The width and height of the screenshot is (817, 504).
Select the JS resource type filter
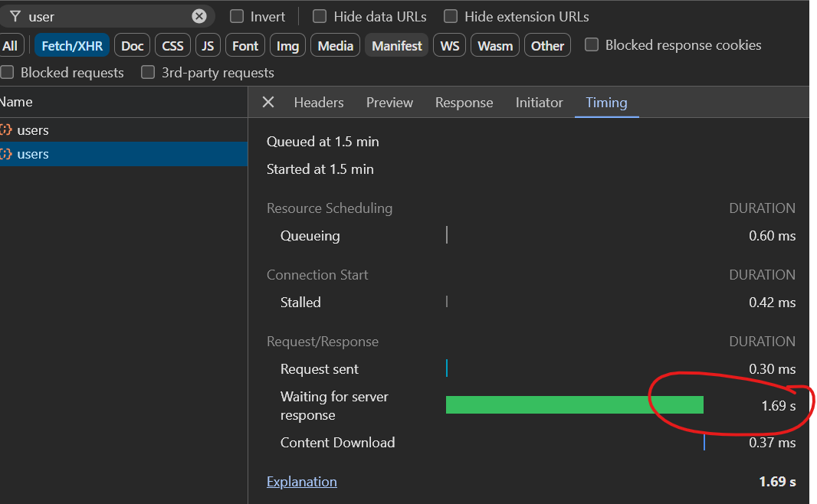(x=208, y=46)
